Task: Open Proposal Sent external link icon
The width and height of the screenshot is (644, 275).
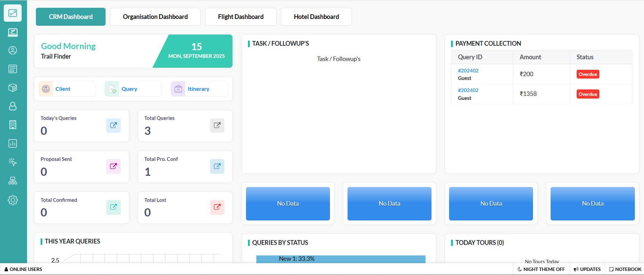Action: point(113,166)
